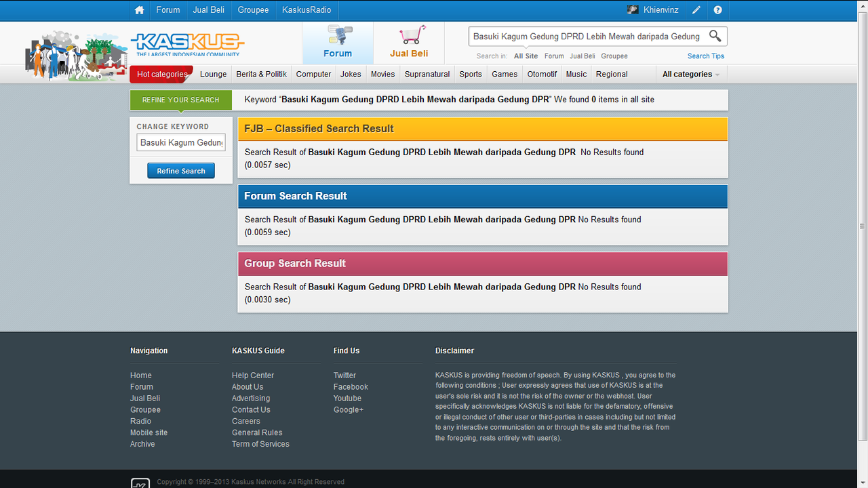Click the Khienvinz username
The image size is (868, 488).
tap(661, 10)
